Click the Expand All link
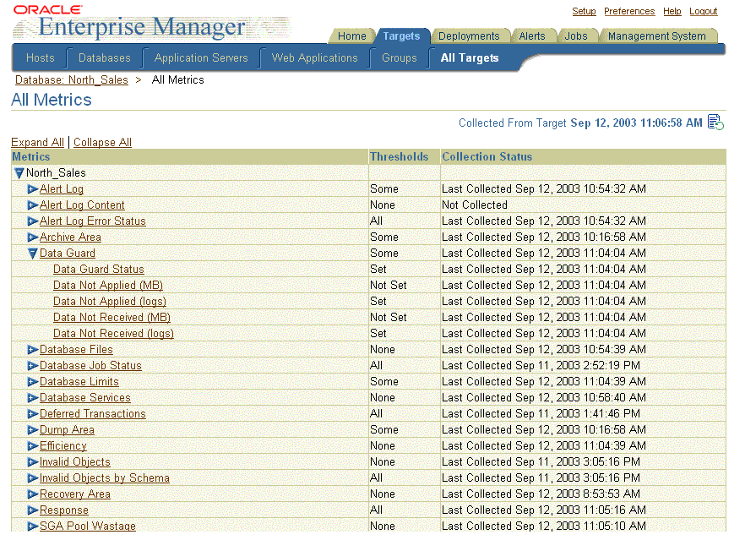Viewport: 756px width, 551px height. click(x=37, y=142)
